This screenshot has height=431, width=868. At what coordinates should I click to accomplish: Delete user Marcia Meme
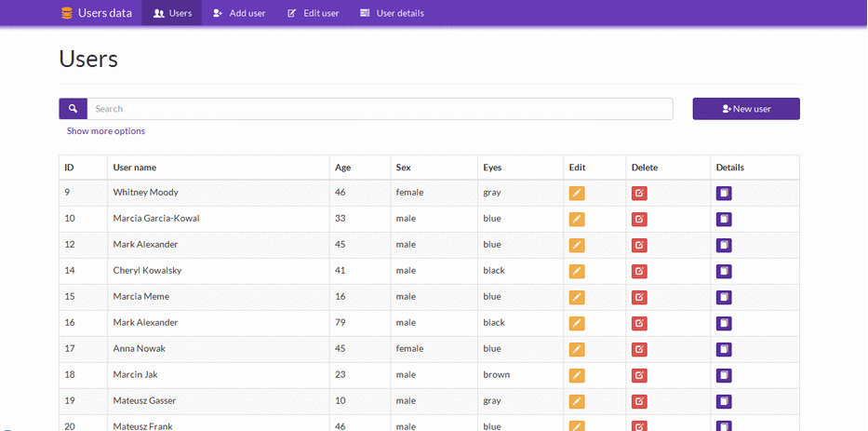point(639,298)
